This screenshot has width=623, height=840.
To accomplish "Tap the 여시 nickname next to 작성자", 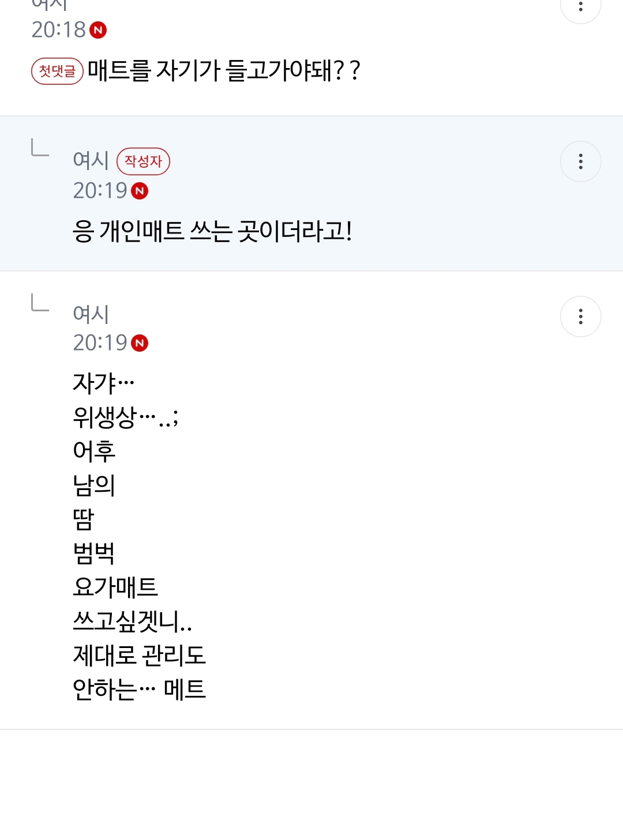I will click(91, 160).
